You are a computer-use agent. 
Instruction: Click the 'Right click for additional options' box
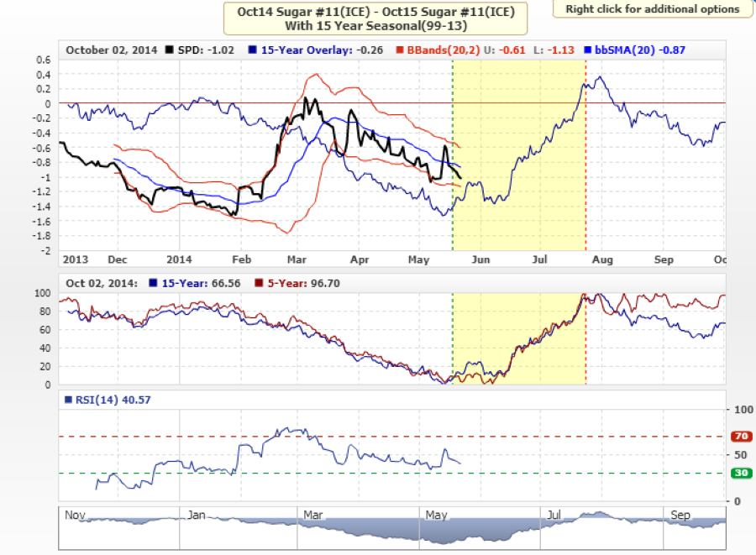pyautogui.click(x=653, y=9)
